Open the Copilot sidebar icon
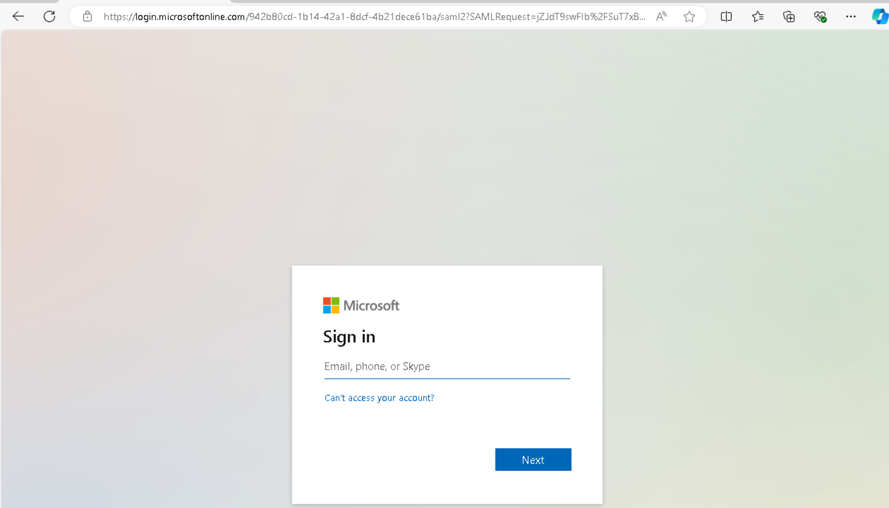Screen dimensions: 889x508 click(879, 16)
